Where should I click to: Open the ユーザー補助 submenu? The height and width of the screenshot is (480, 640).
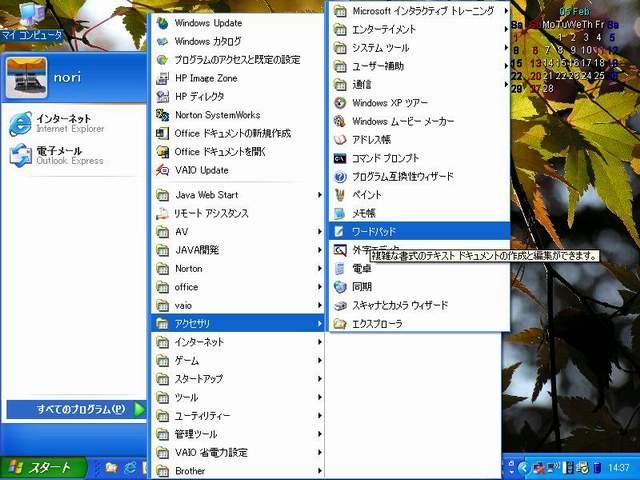click(x=420, y=66)
